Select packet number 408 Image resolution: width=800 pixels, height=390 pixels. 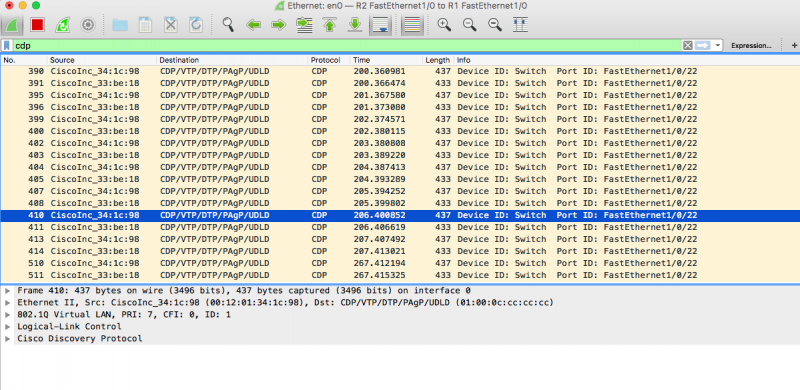[400, 203]
